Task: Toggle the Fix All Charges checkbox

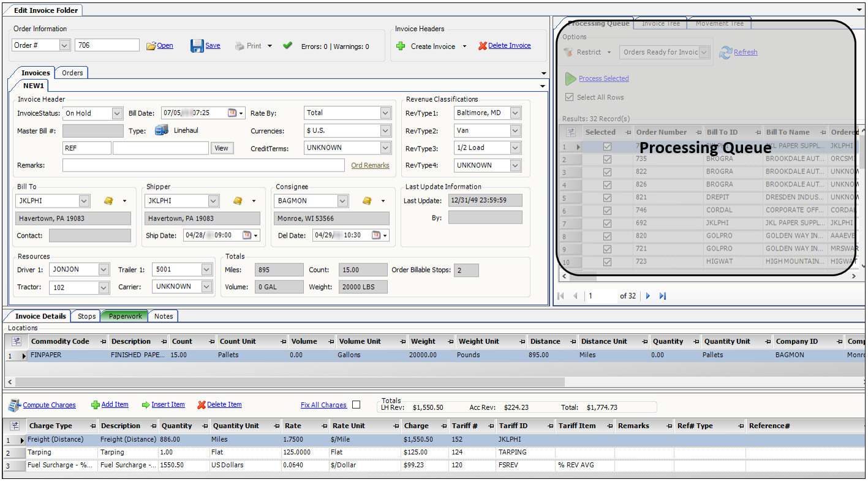Action: (x=357, y=405)
